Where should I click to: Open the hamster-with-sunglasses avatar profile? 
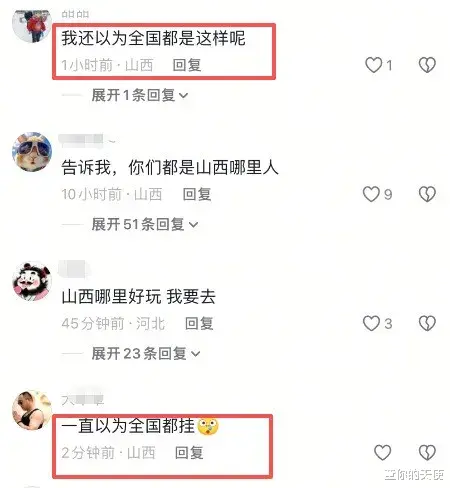click(x=32, y=152)
